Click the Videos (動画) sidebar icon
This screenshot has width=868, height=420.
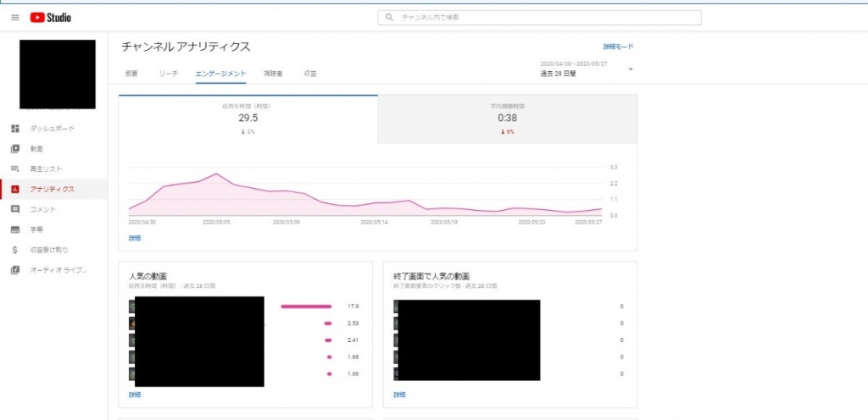pyautogui.click(x=14, y=149)
